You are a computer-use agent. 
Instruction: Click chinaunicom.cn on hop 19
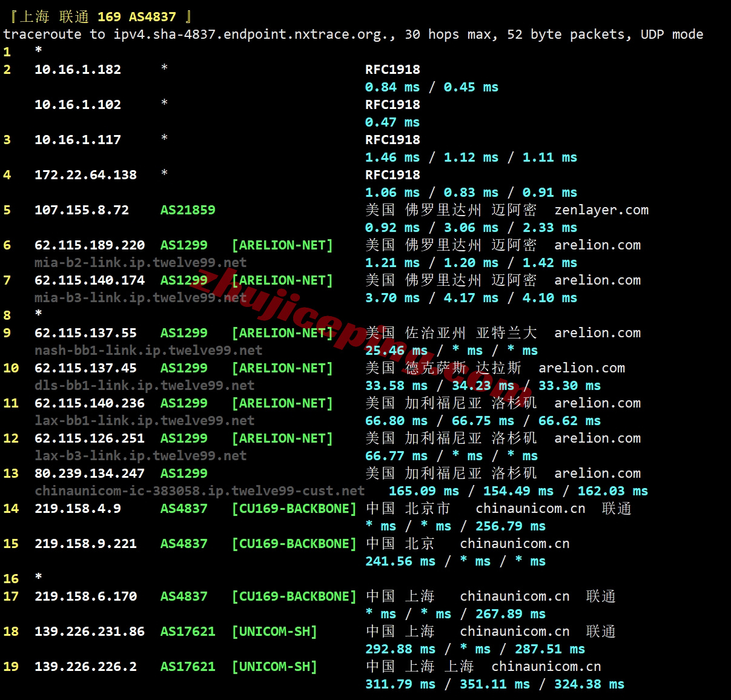546,667
